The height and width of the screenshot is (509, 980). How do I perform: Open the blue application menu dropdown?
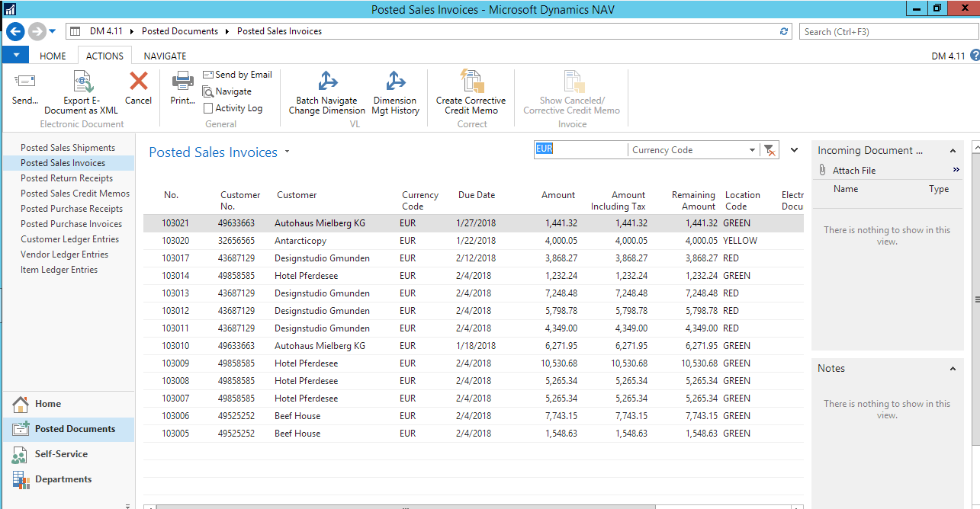[16, 55]
